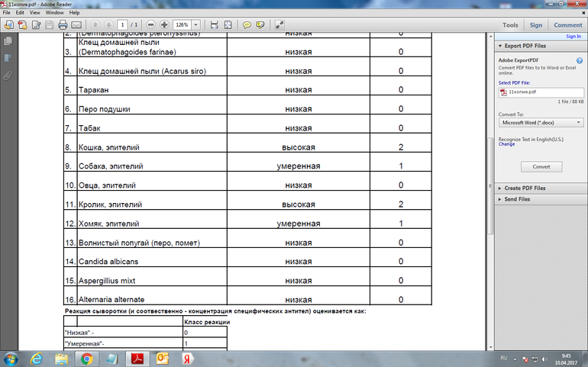The height and width of the screenshot is (367, 588).
Task: Click the page number input field
Action: coord(122,25)
